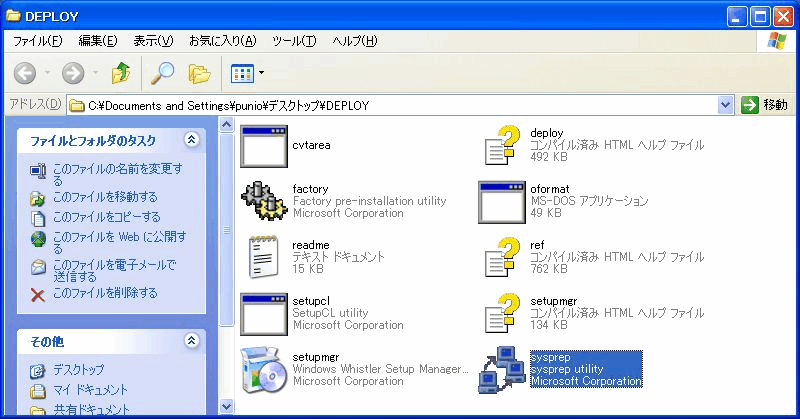This screenshot has width=800, height=419.
Task: Select the cvtarea application icon
Action: [x=264, y=146]
